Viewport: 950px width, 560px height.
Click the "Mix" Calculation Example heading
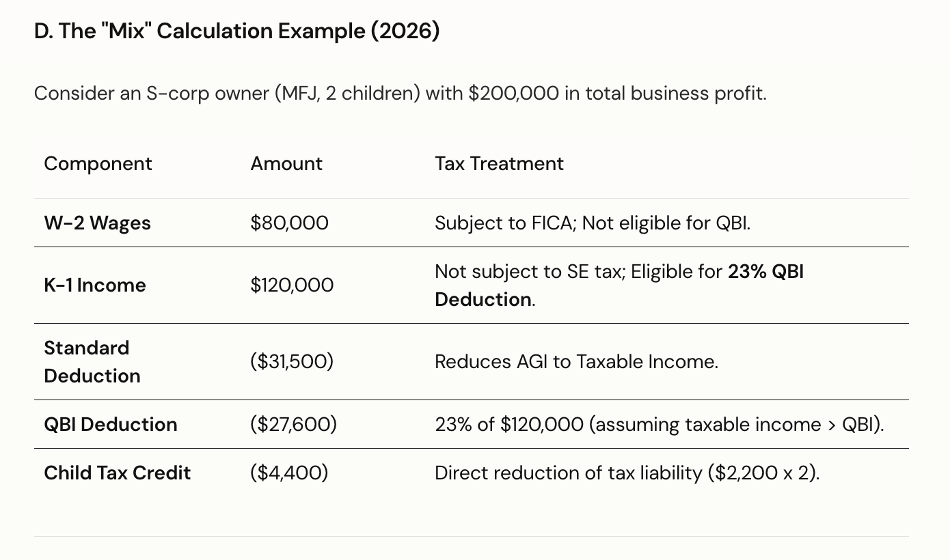[236, 31]
